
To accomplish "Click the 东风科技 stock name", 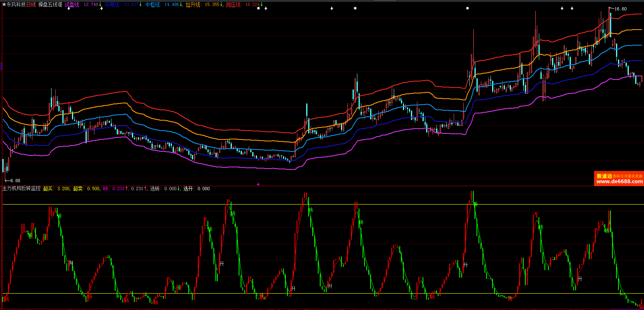I will click(16, 4).
